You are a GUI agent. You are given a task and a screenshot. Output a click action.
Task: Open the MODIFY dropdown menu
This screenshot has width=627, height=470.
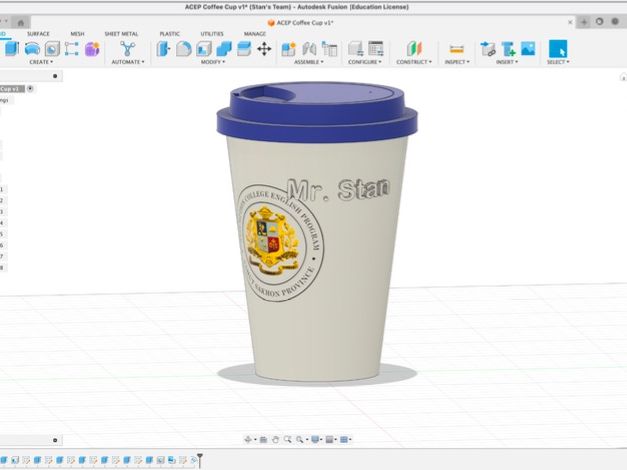(x=213, y=62)
